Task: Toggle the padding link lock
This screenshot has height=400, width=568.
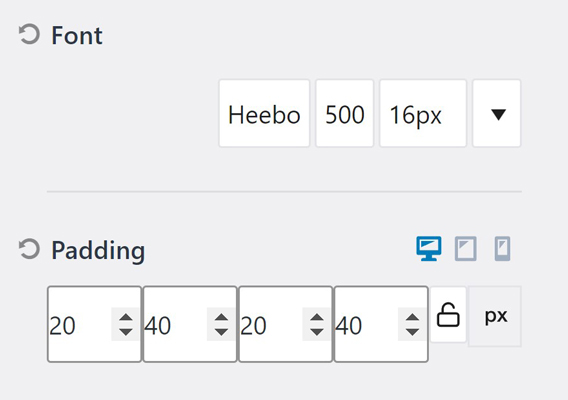Action: (448, 314)
